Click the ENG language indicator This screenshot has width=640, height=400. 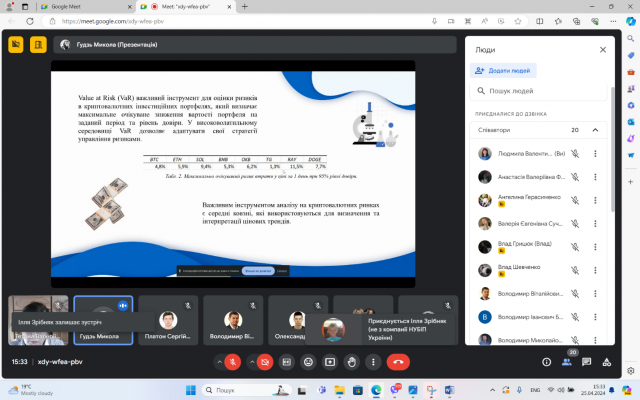coord(535,390)
